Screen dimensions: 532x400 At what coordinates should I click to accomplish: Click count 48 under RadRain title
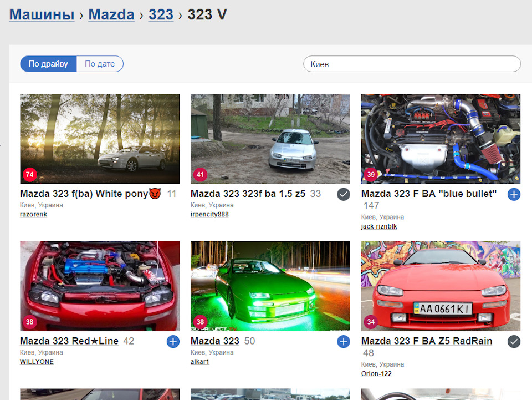[x=369, y=353]
